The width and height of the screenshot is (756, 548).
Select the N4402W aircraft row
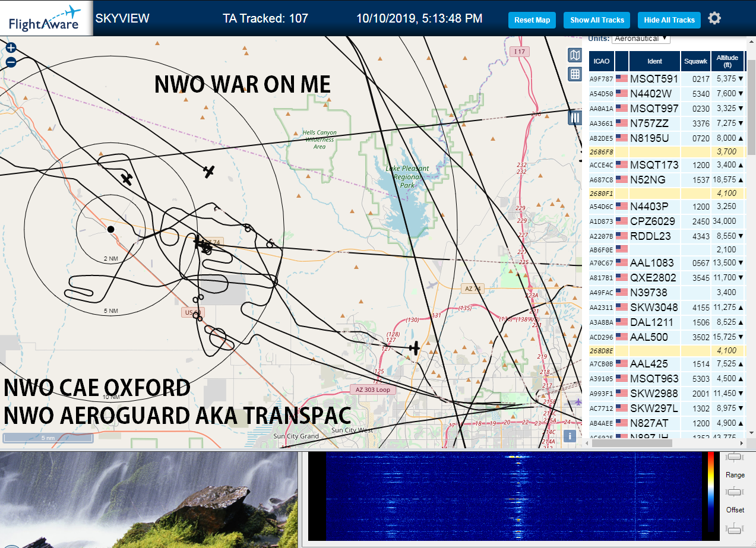click(x=666, y=93)
